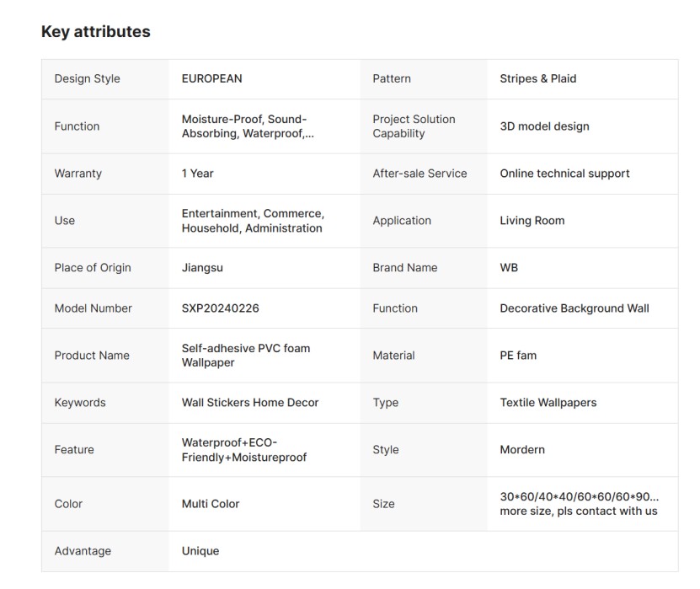Select the EUROPEAN design style value

point(211,78)
